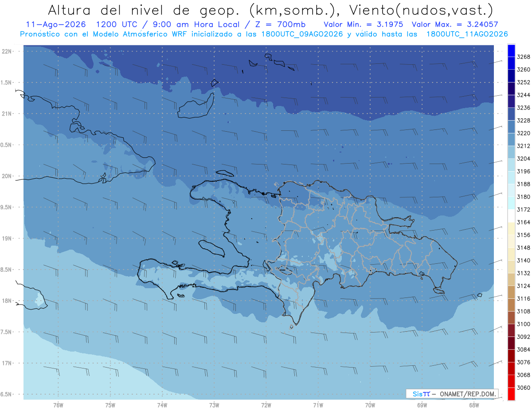Pick the legend swatch between 3212 and 3204
532x411 pixels.
pyautogui.click(x=511, y=152)
